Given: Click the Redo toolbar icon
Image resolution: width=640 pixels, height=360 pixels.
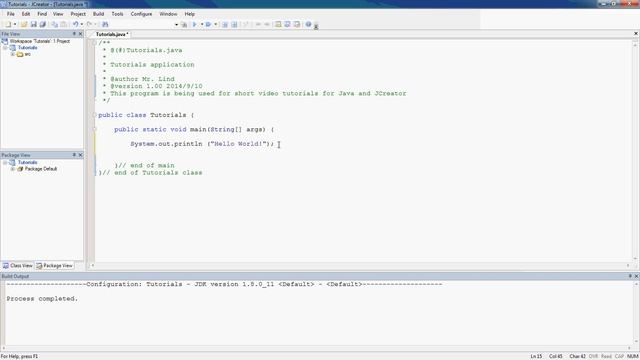Looking at the screenshot, I should (89, 24).
